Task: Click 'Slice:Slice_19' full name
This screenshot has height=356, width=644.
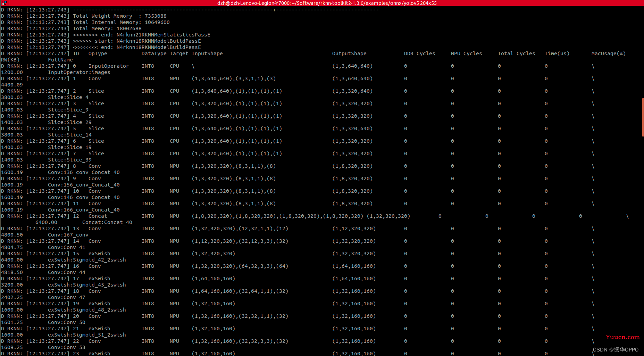Action: point(70,147)
